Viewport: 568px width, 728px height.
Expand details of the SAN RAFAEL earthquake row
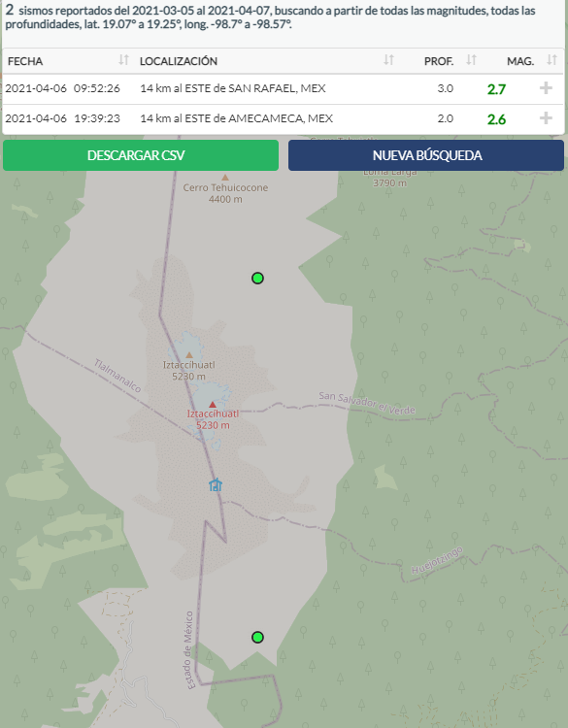pyautogui.click(x=546, y=88)
